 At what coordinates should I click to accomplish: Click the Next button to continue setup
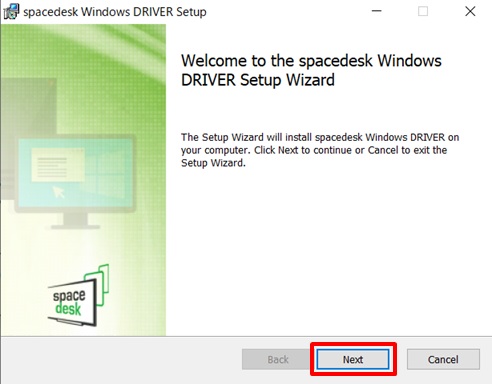tap(353, 359)
